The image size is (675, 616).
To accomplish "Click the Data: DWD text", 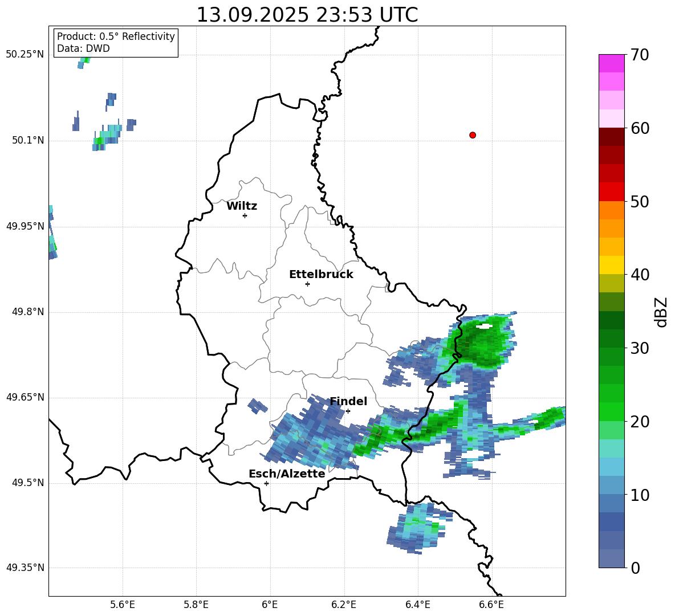I will point(83,48).
